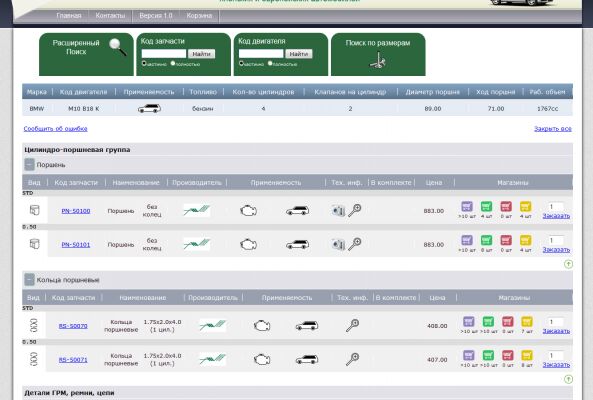Click car applicability icon for PN-50101
The height and width of the screenshot is (400, 593).
click(297, 245)
